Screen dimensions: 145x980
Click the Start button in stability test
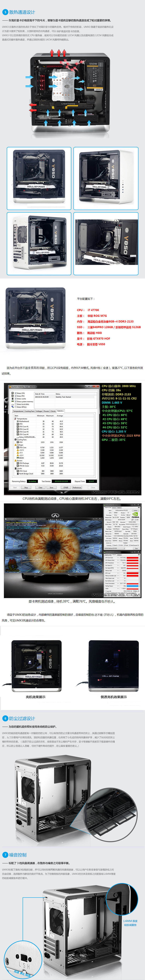(15, 487)
